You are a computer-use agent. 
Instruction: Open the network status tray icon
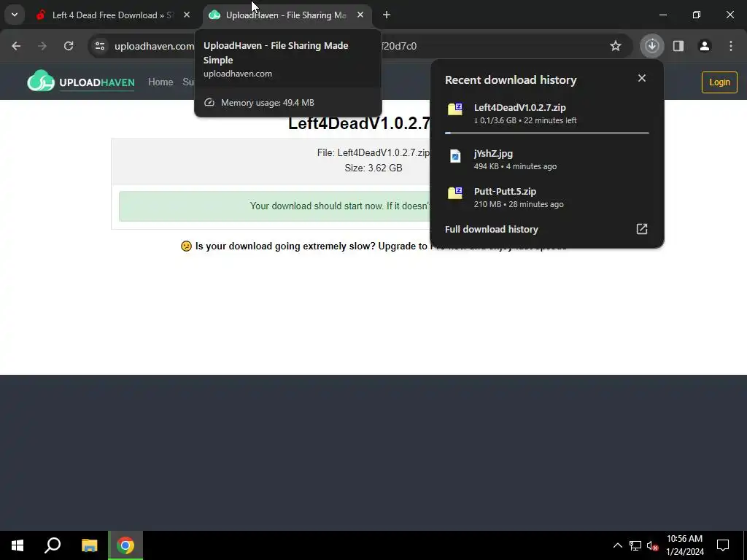635,545
